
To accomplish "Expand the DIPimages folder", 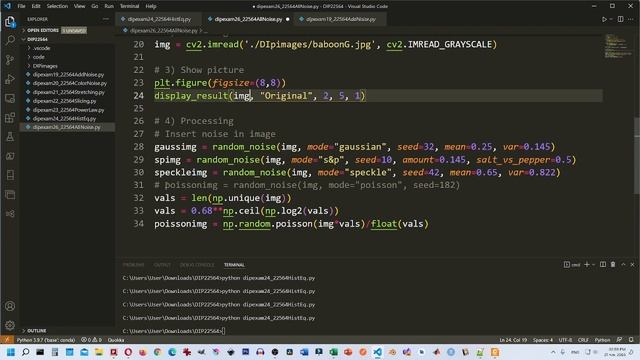I will click(45, 66).
